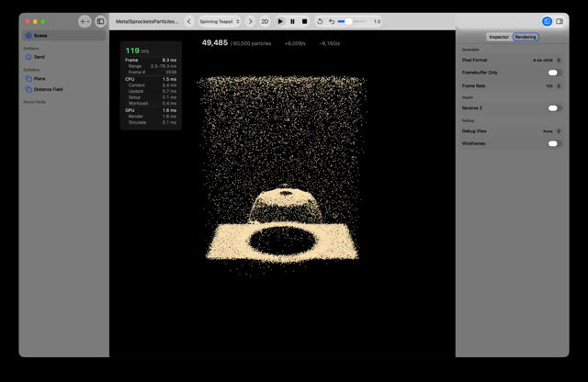Click the restart circular arrow icon
This screenshot has height=382, width=588.
click(x=320, y=21)
